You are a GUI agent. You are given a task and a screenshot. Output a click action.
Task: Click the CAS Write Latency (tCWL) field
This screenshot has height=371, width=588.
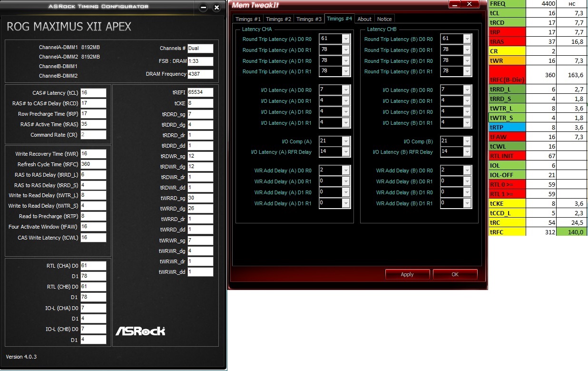[x=93, y=238]
